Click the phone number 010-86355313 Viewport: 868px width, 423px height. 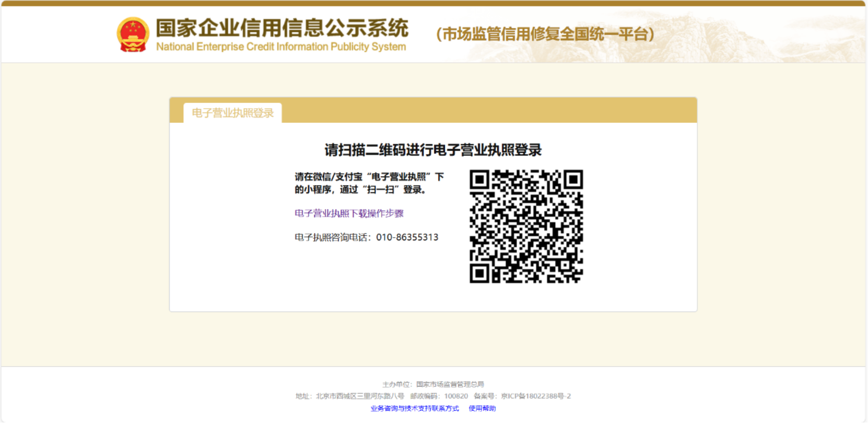(407, 237)
